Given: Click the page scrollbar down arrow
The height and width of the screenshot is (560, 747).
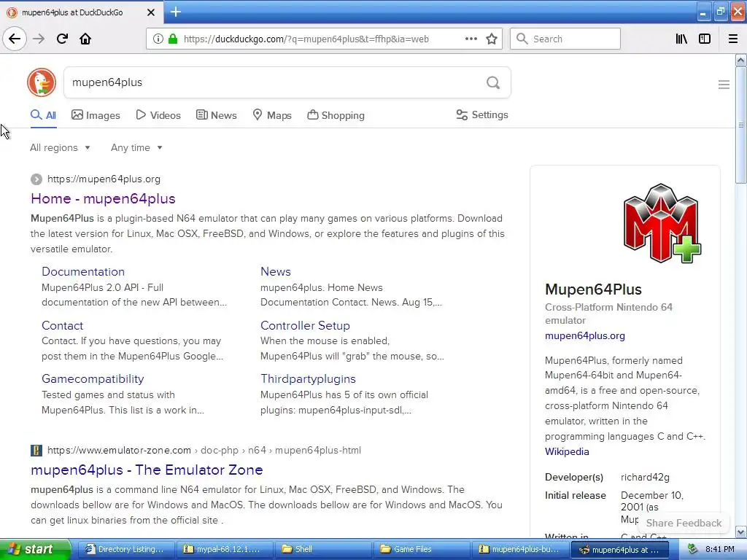Looking at the screenshot, I should click(x=740, y=532).
